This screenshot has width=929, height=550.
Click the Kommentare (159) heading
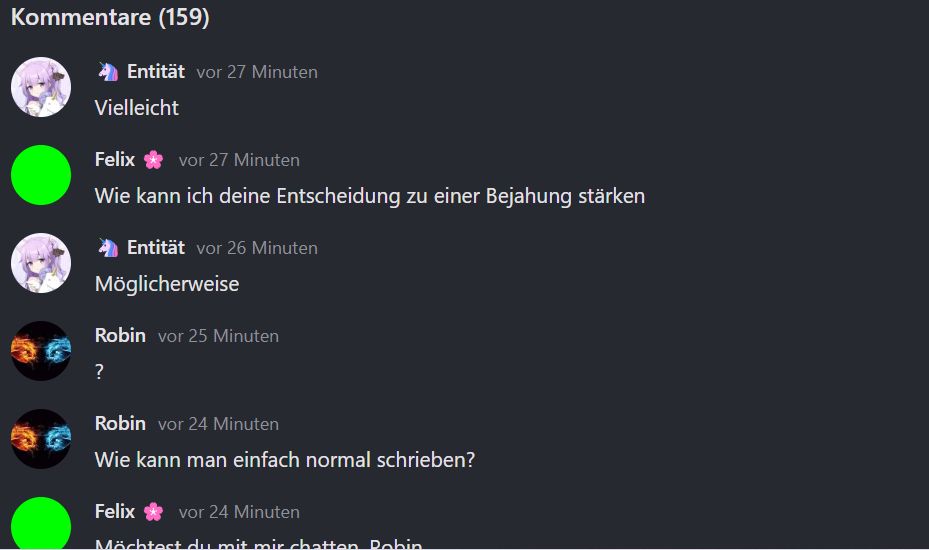(x=110, y=17)
